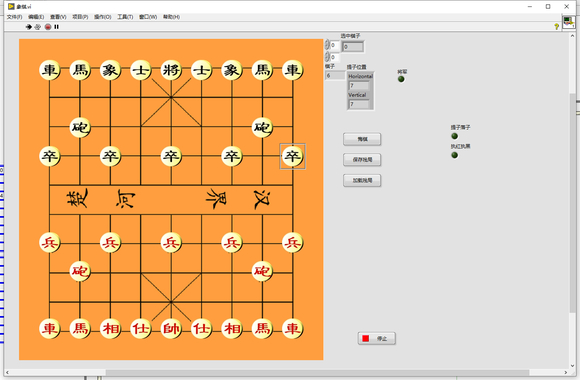Pick the leftmost black 卒 pawn
Image resolution: width=580 pixels, height=380 pixels.
tap(50, 156)
